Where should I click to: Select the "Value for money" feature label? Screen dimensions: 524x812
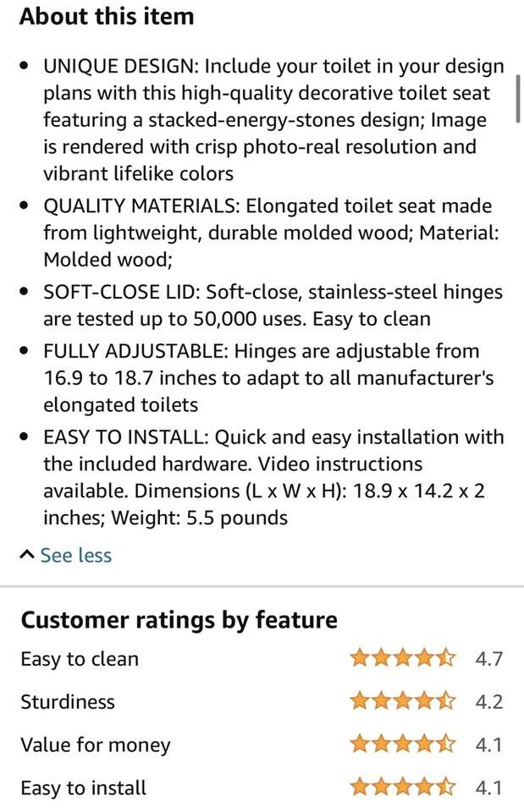coord(96,745)
